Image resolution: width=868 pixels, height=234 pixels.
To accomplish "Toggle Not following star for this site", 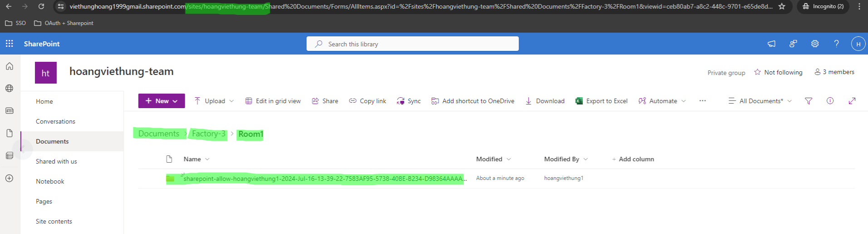I will 778,72.
